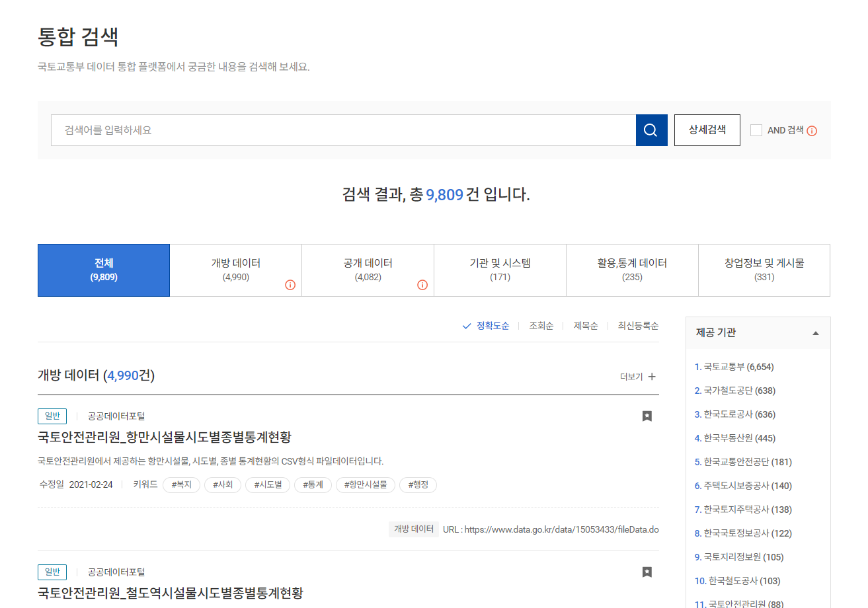Click the info icon on 개방 데이터 tab
The image size is (868, 608).
click(x=291, y=285)
